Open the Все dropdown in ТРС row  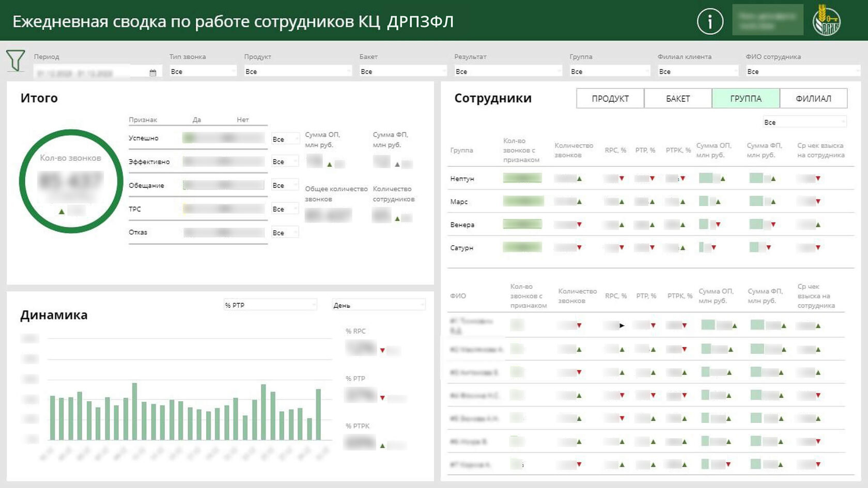click(x=285, y=209)
